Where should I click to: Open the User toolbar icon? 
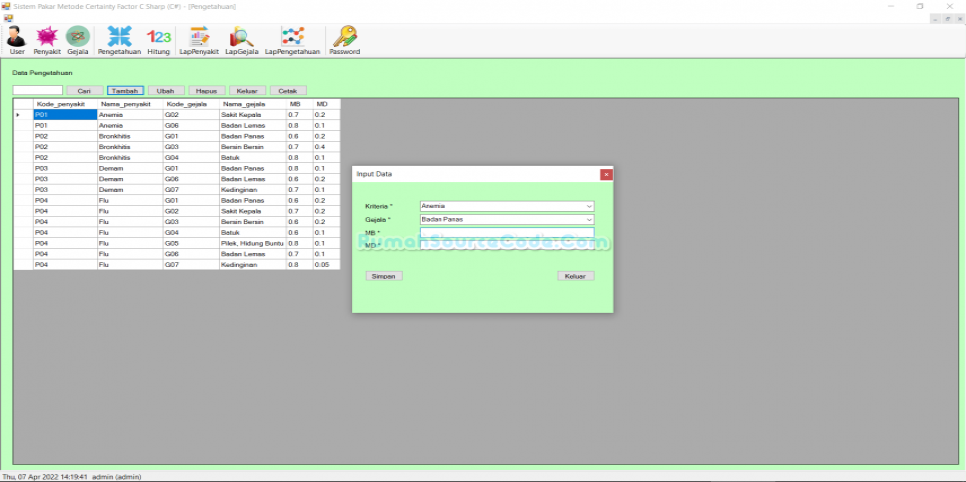(16, 39)
